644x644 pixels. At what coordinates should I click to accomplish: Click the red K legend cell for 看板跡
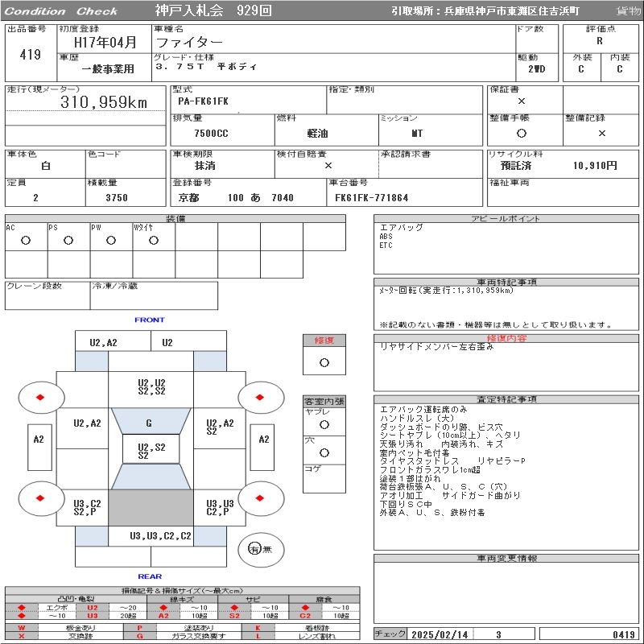coord(258,628)
